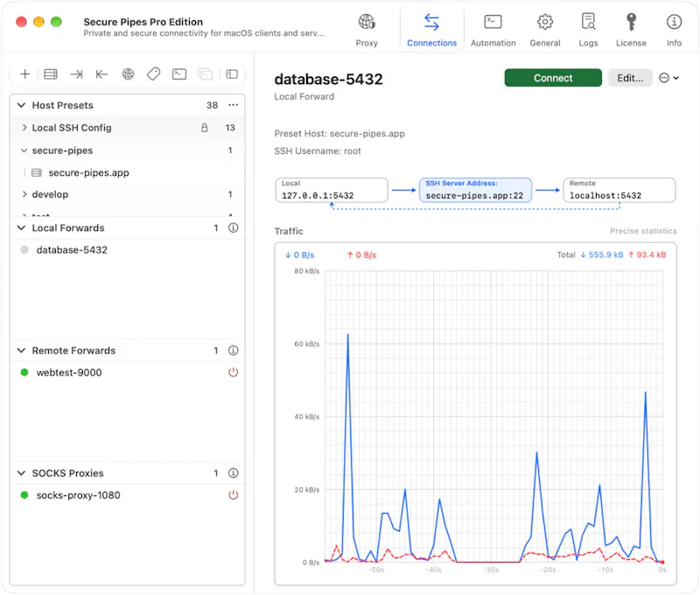Collapse the SOCKS Proxies section
This screenshot has height=595, width=700.
pyautogui.click(x=21, y=473)
